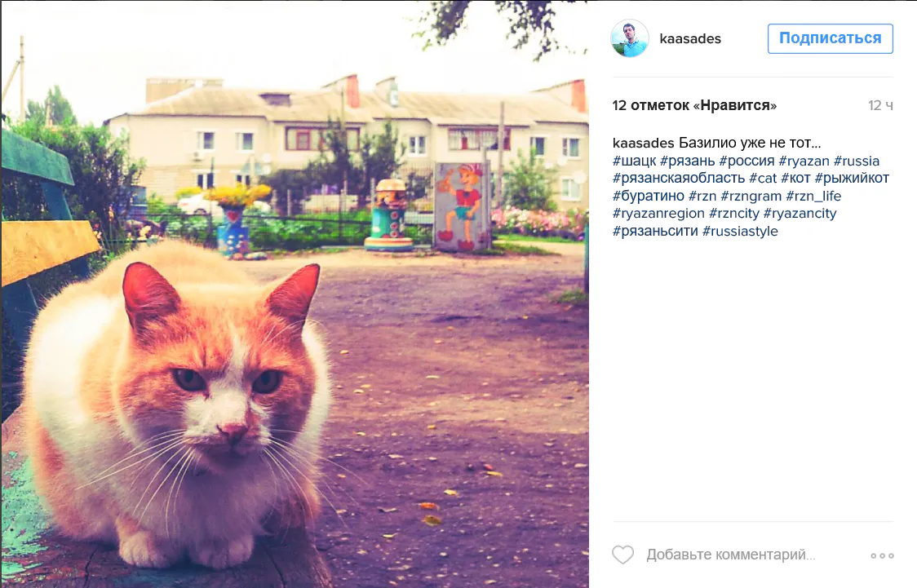Open the #рязань hashtag
The width and height of the screenshot is (917, 588).
[x=688, y=161]
